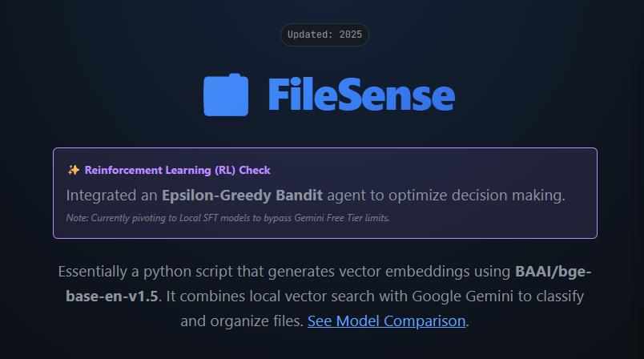Select Reinforcement Learning (RL) Check heading
The height and width of the screenshot is (359, 644).
(177, 170)
